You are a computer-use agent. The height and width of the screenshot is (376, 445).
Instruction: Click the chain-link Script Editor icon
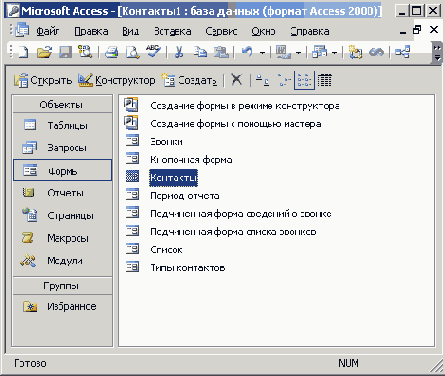click(x=376, y=52)
